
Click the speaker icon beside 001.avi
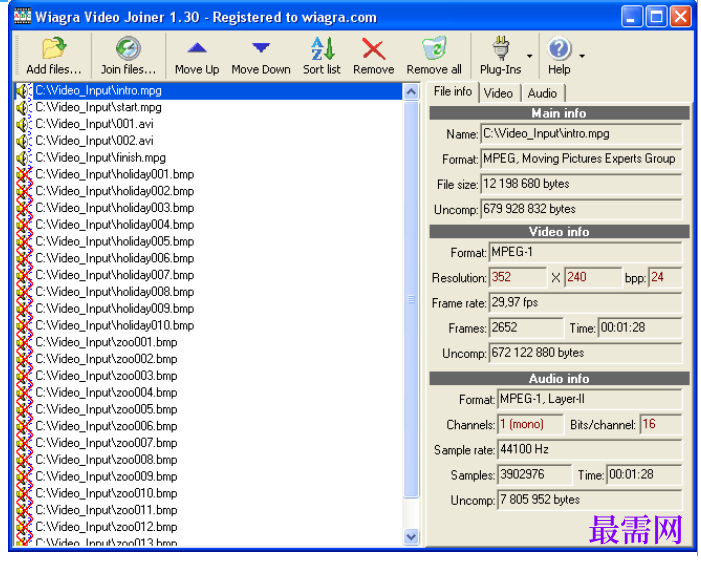[23, 124]
